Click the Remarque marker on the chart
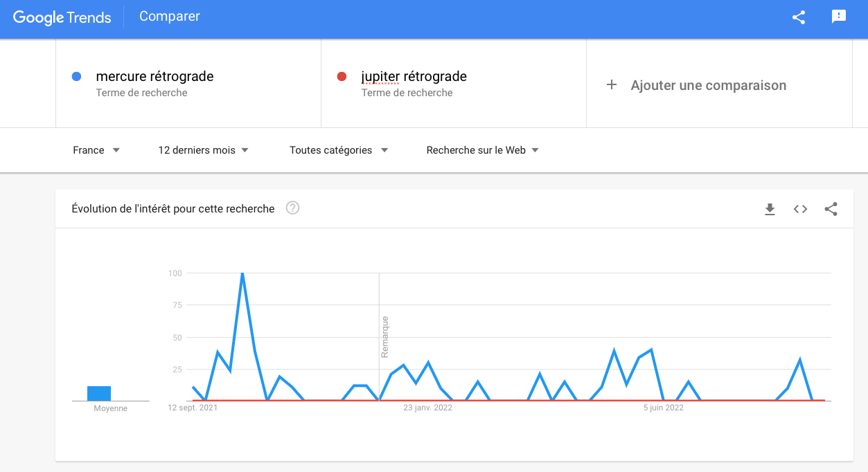This screenshot has height=472, width=868. 384,337
